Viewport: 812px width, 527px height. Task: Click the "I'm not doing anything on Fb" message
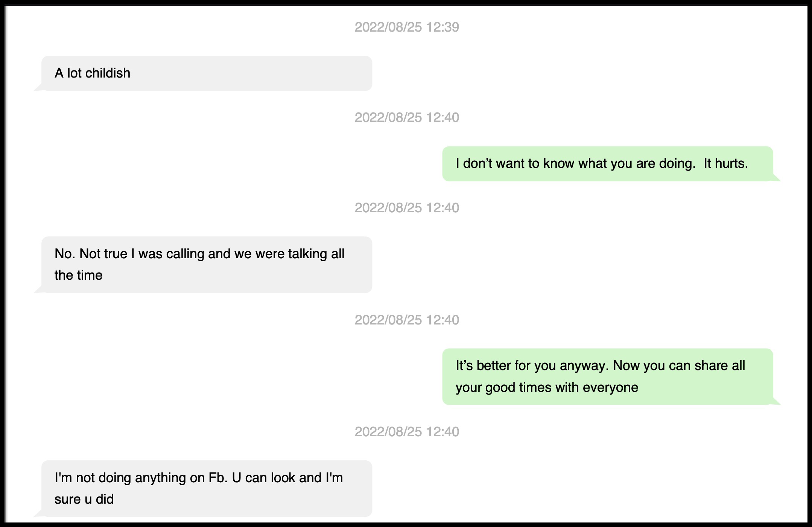(x=206, y=488)
